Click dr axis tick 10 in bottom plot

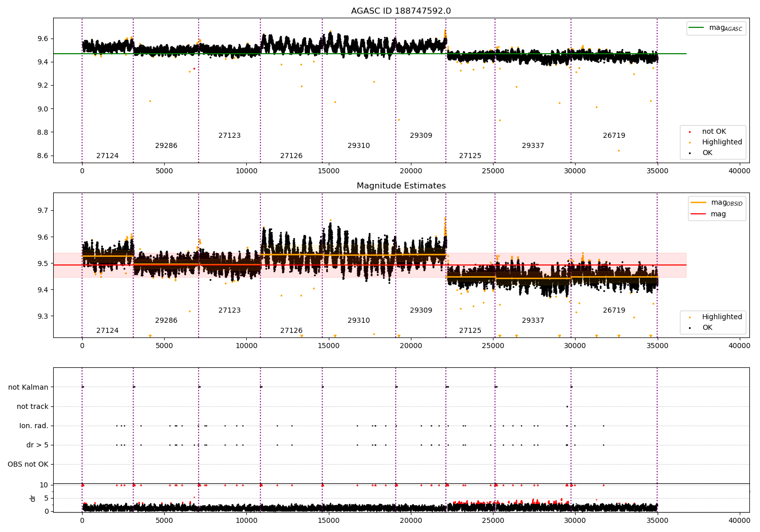point(44,485)
